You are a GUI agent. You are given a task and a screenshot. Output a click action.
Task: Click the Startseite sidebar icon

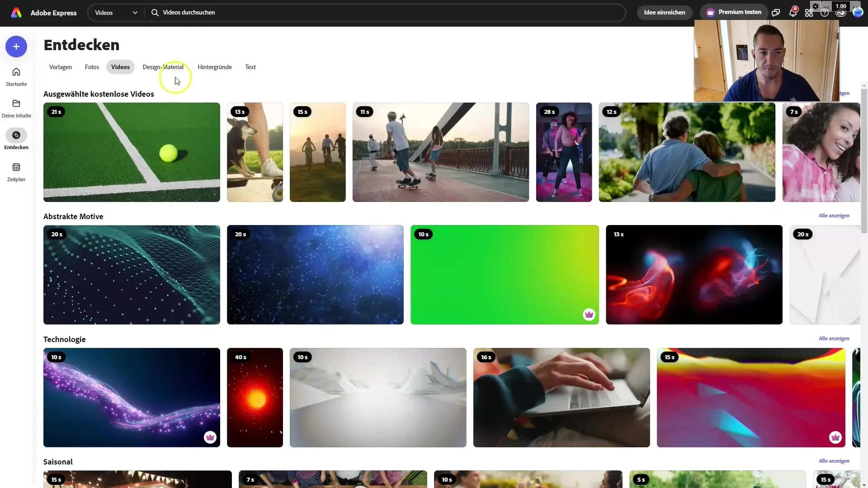tap(16, 76)
